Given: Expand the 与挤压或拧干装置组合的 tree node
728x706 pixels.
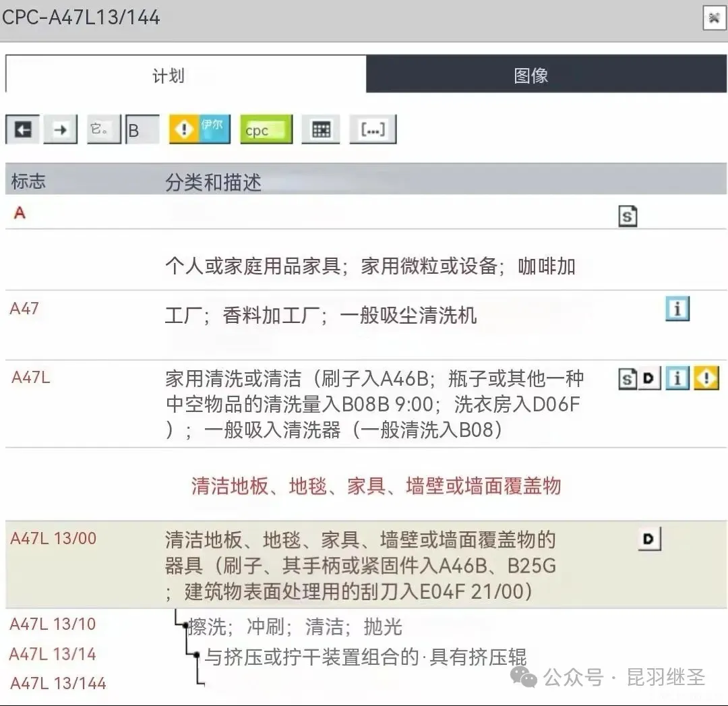Looking at the screenshot, I should tap(196, 656).
